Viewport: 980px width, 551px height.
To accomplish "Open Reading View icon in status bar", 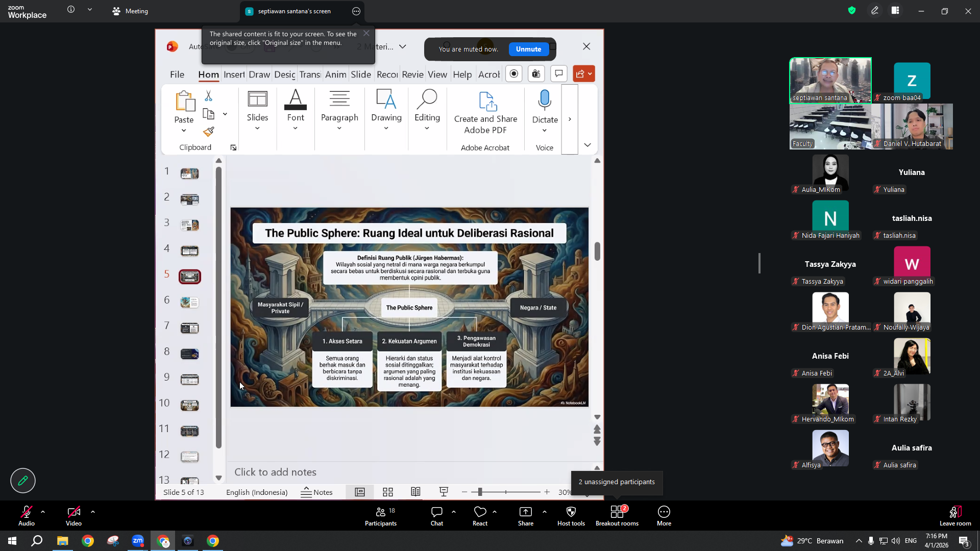I will (x=415, y=492).
